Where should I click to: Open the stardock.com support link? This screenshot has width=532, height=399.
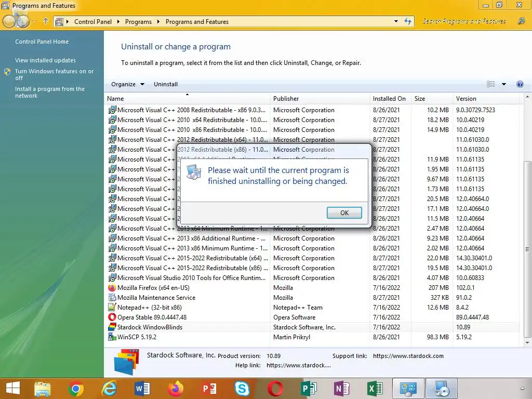pos(408,356)
